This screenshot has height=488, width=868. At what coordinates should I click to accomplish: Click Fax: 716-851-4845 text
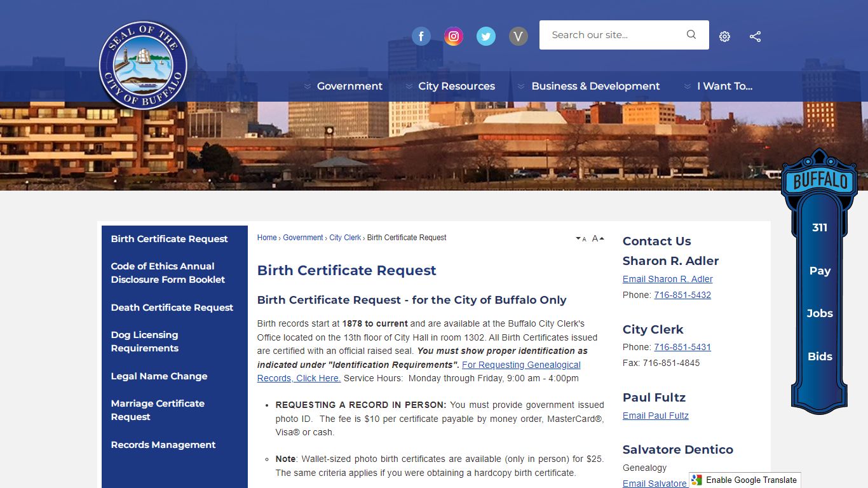(661, 363)
